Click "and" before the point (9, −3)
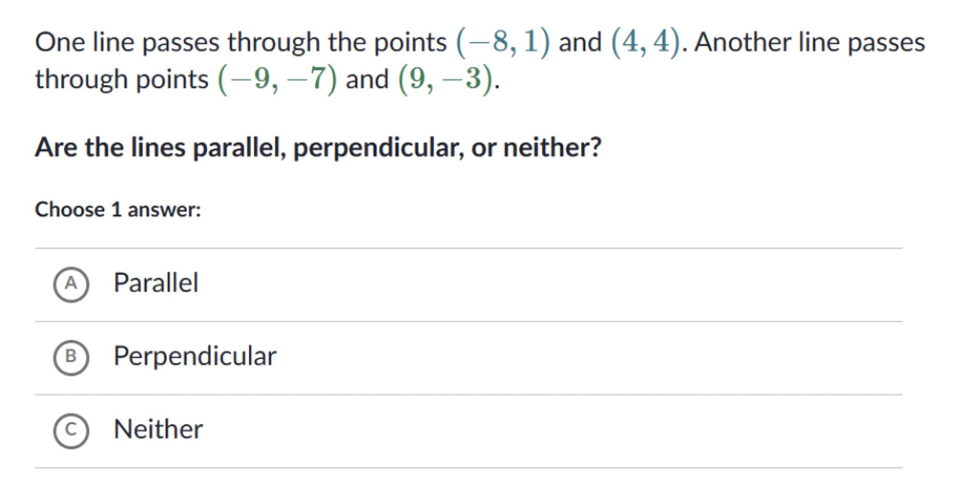The height and width of the screenshot is (486, 980). click(x=367, y=79)
